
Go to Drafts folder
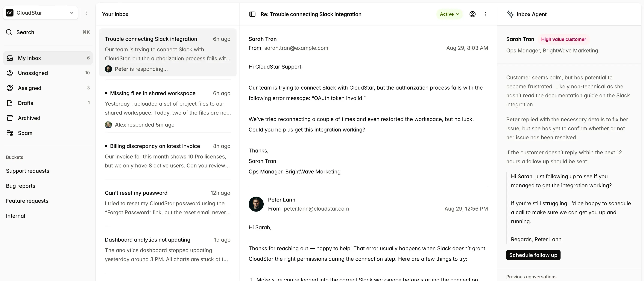pos(25,103)
